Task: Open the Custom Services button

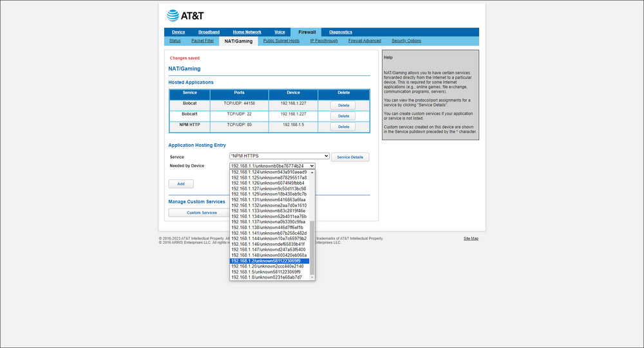Action: pyautogui.click(x=202, y=212)
